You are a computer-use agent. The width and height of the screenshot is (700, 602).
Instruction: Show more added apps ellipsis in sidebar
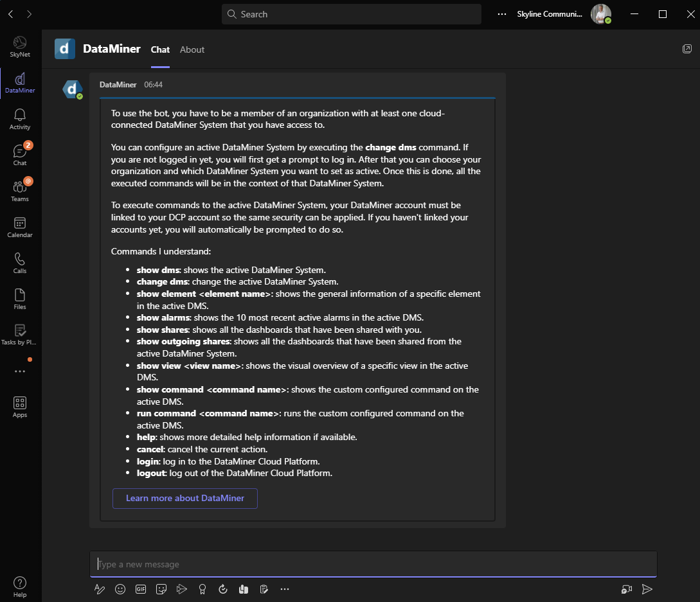coord(20,371)
